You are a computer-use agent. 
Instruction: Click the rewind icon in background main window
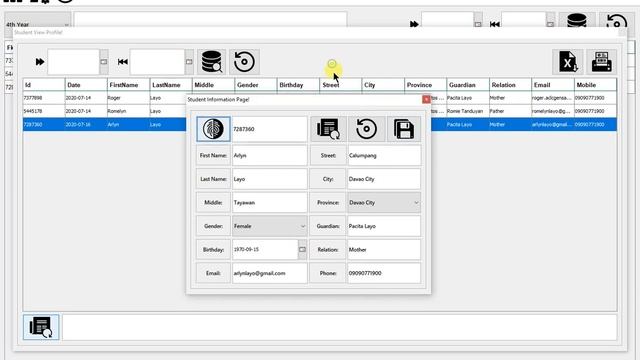coord(495,24)
